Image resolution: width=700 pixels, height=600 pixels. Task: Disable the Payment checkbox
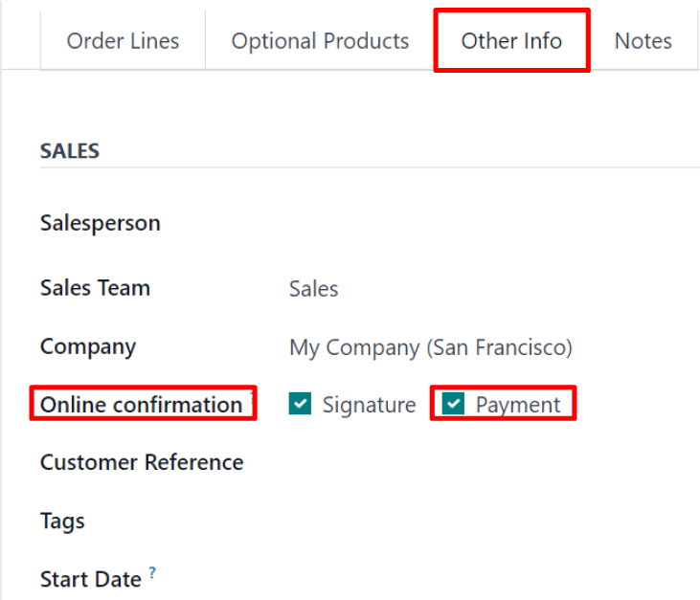[454, 405]
